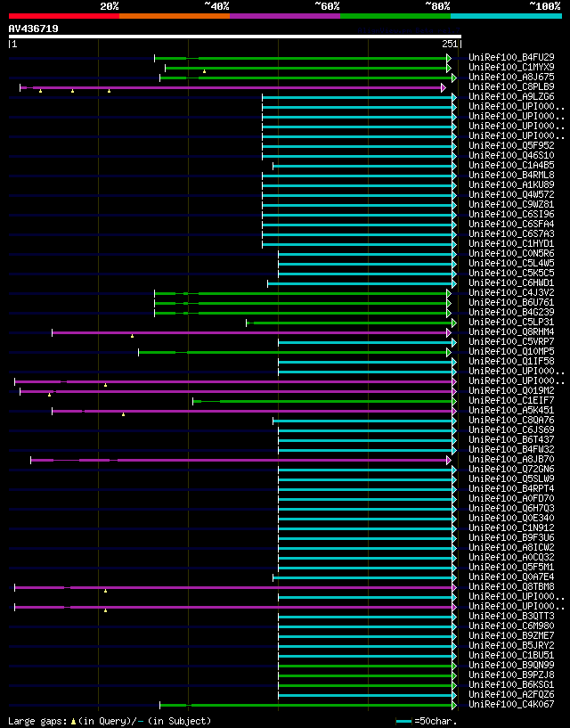Click cyan alignment bar in C1A4B5 row
Screen dimensions: 570x728
coord(364,166)
